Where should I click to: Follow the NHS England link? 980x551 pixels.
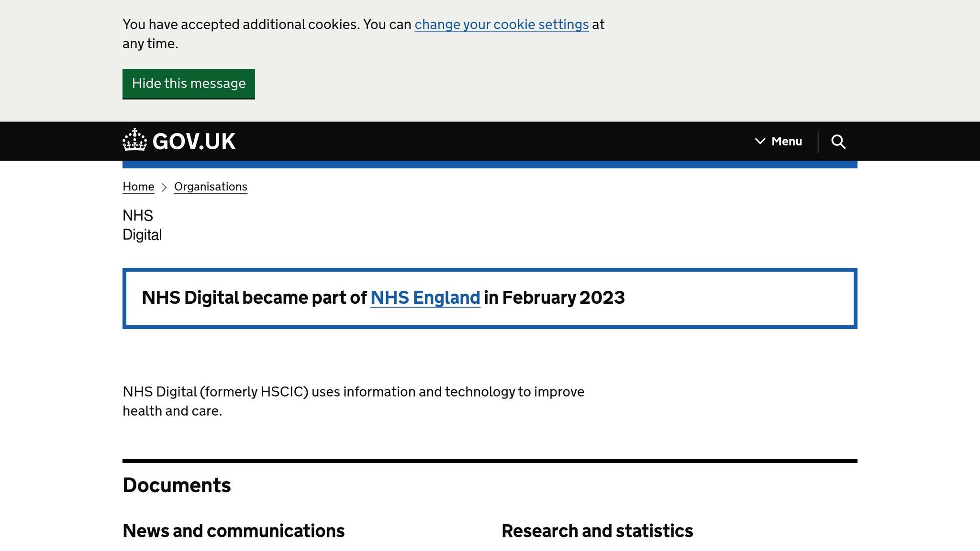[425, 298]
